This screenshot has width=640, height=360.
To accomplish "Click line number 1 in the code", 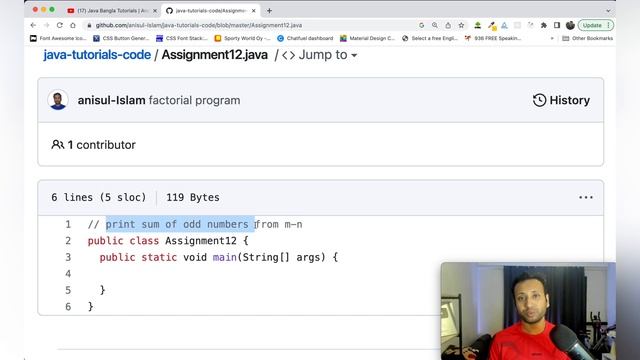I will click(x=68, y=224).
